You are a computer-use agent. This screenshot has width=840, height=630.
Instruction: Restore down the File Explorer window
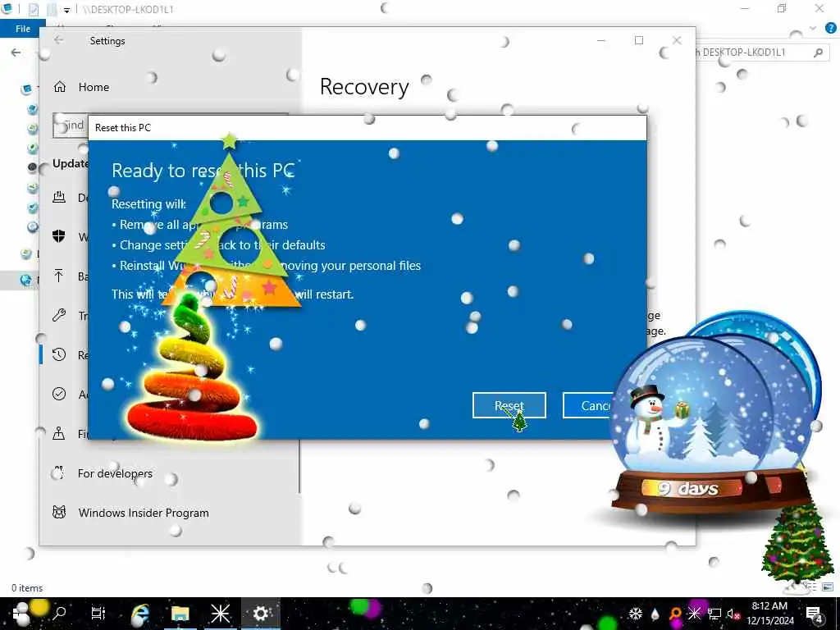(x=782, y=8)
